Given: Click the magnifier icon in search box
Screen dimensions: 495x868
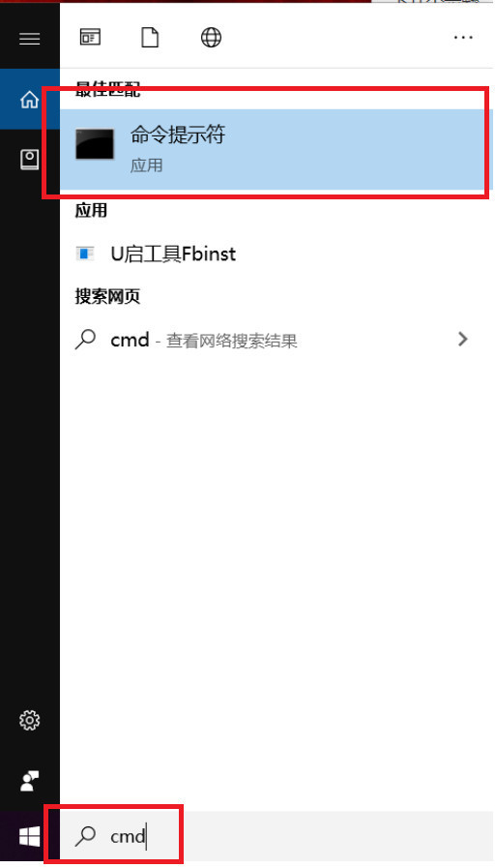Looking at the screenshot, I should (85, 836).
